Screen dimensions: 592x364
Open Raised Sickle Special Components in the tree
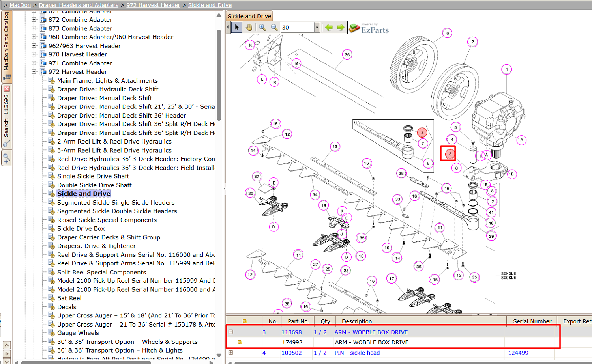pos(107,220)
